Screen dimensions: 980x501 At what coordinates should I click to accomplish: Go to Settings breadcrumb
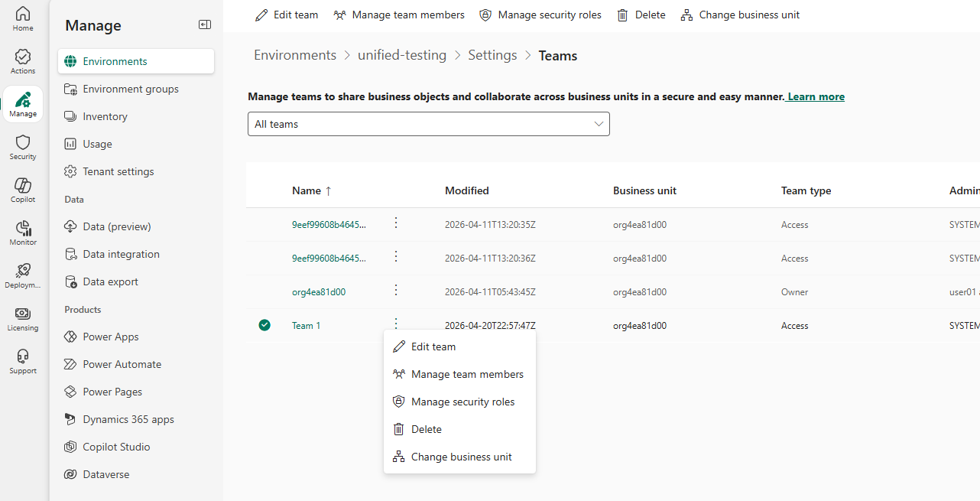click(x=492, y=55)
